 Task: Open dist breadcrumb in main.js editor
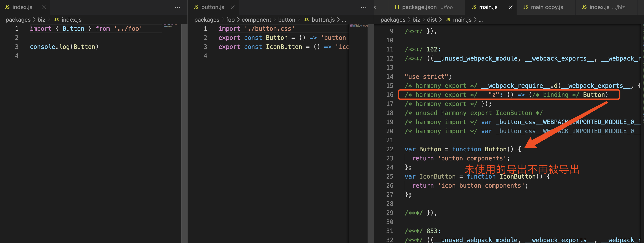pos(432,19)
